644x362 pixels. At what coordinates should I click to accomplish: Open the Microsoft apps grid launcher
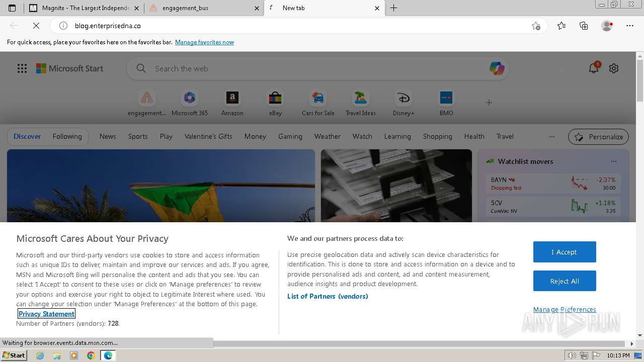(x=22, y=68)
